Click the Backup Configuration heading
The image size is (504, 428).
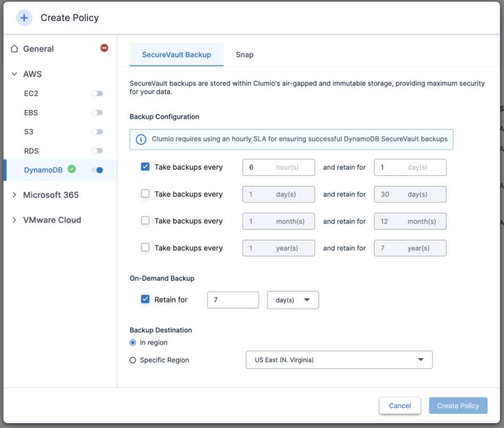click(x=164, y=116)
